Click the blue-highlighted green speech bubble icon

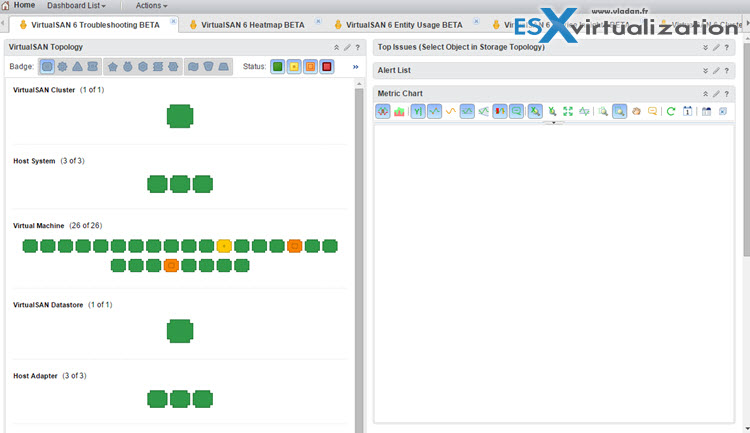(517, 111)
